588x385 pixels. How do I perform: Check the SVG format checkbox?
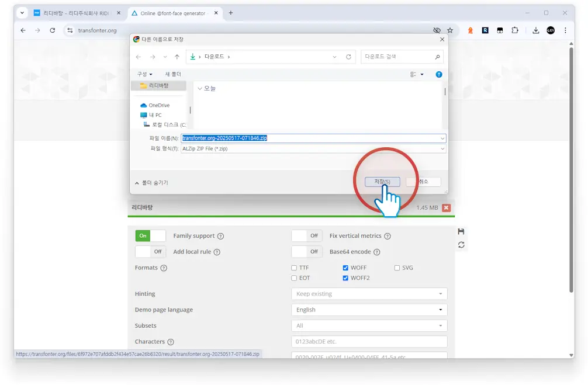pos(397,268)
